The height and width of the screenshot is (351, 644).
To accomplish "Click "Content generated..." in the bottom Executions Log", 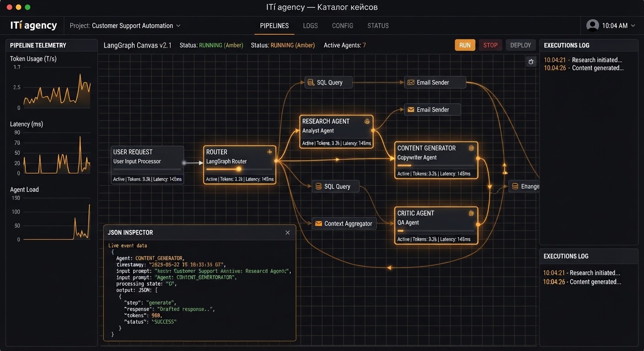I will point(596,282).
